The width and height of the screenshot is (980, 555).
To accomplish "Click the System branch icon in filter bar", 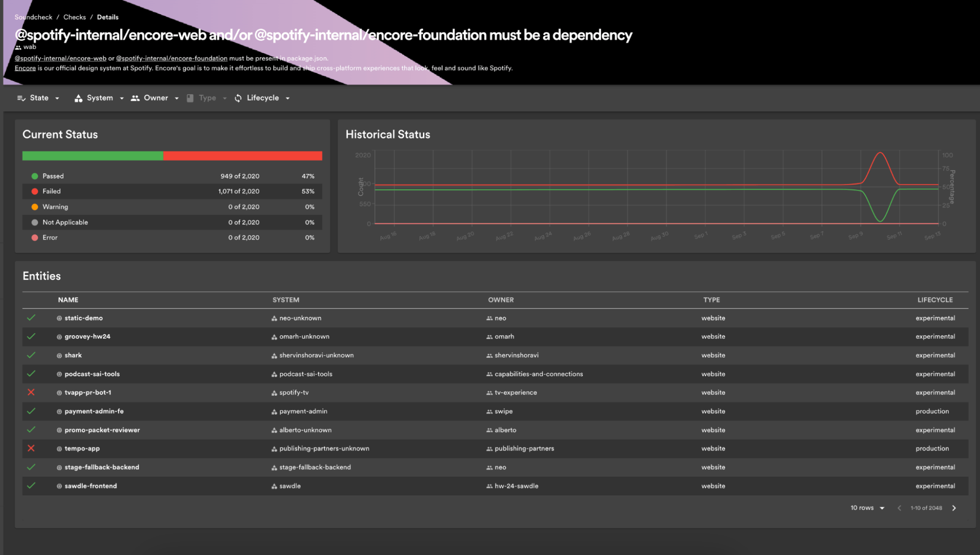I will tap(78, 98).
